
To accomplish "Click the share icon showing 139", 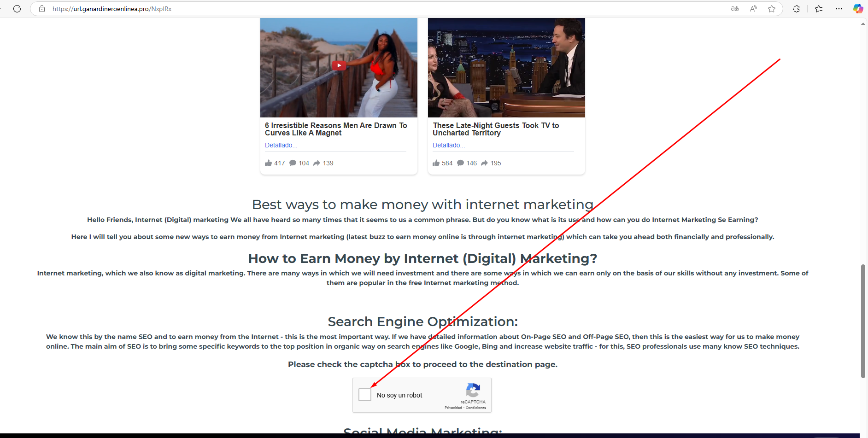I will pyautogui.click(x=317, y=163).
